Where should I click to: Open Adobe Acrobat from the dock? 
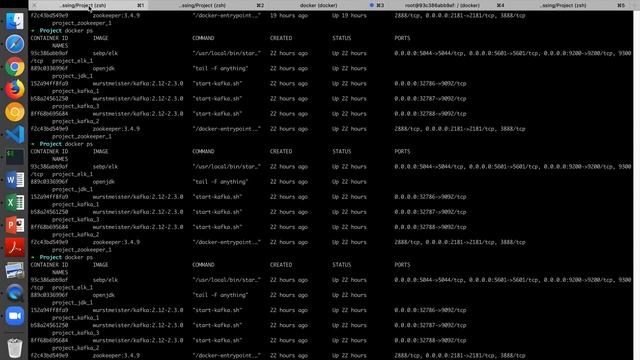15,248
